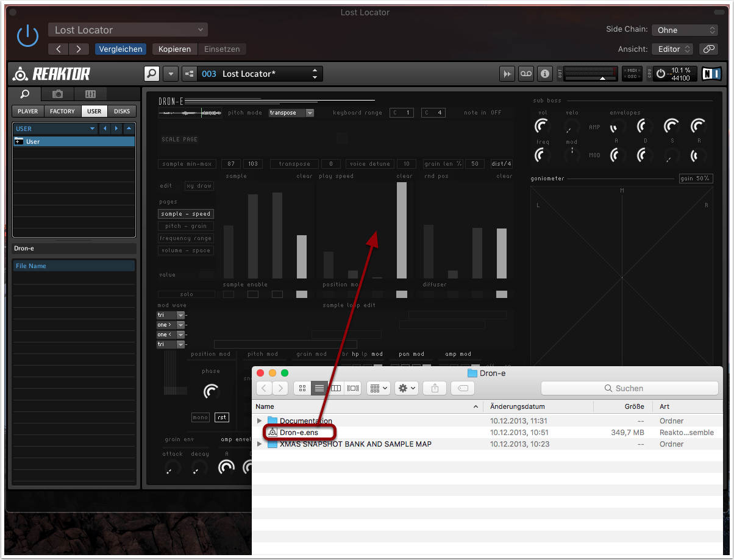The width and height of the screenshot is (734, 560).
Task: Toggle the Vergleichen compare button
Action: click(x=120, y=49)
